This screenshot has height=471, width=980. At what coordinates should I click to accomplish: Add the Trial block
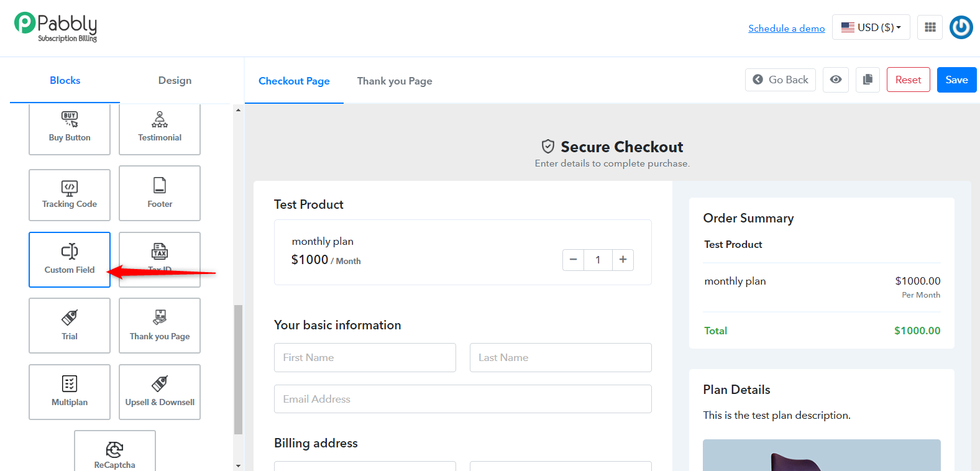(x=70, y=326)
